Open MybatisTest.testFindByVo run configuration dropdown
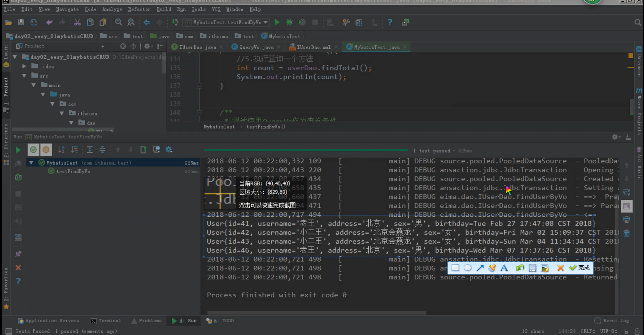Viewport: 644px width, 335px height. (226, 22)
